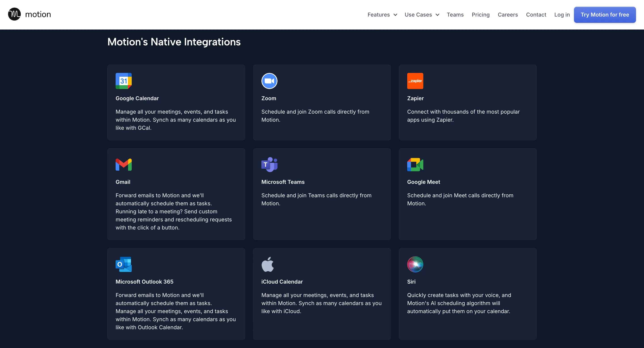Click the Microsoft Outlook icon
The height and width of the screenshot is (348, 644).
tap(123, 264)
